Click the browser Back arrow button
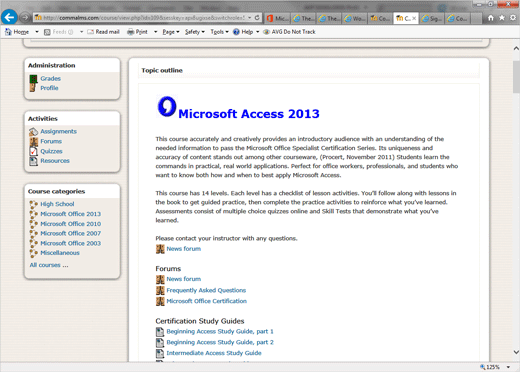Screen dimensions: 520x372 [9, 17]
